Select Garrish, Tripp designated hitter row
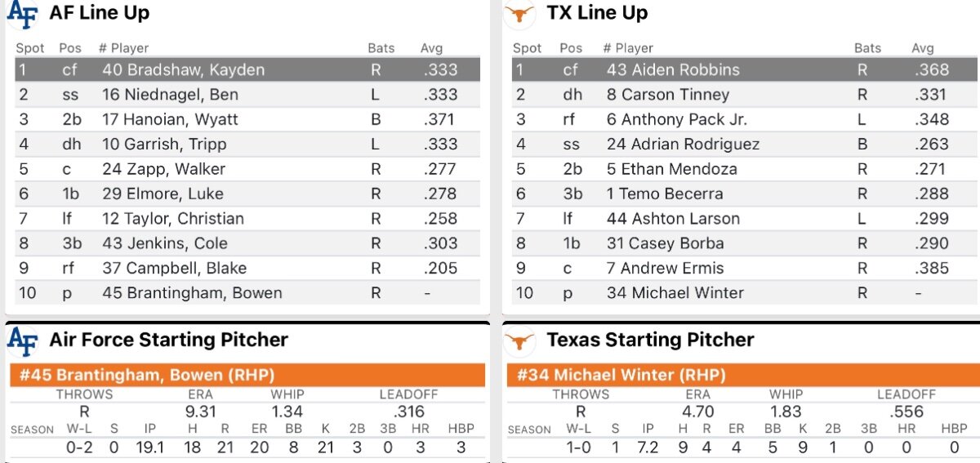Image resolution: width=980 pixels, height=463 pixels. [x=247, y=145]
